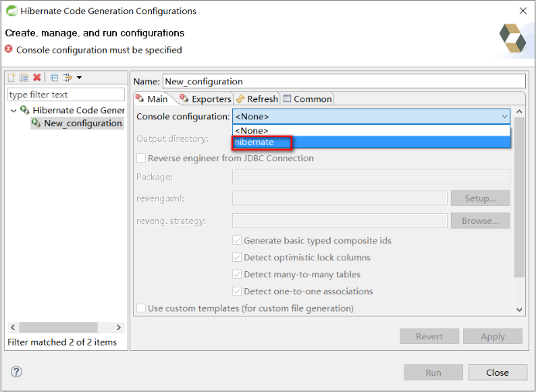Click the type filter text field
This screenshot has height=392, width=536.
66,95
